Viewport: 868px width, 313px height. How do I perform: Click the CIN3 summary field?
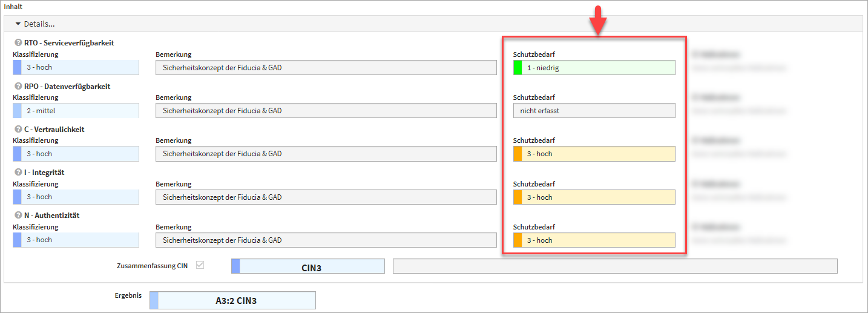click(x=308, y=266)
